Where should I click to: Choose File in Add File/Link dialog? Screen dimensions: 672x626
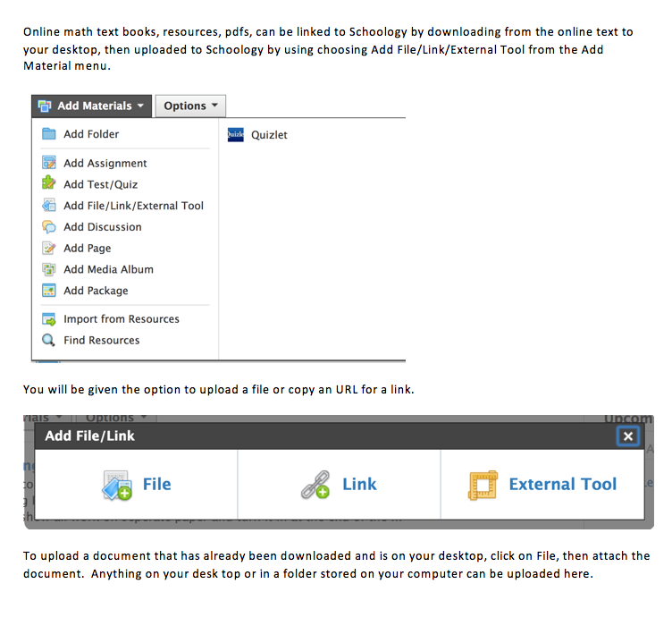137,485
